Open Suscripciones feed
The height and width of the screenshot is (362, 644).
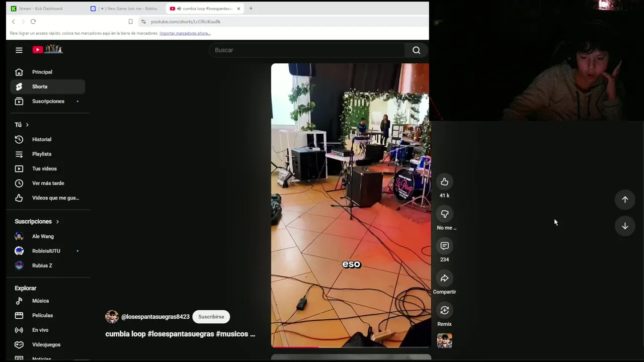[x=48, y=101]
